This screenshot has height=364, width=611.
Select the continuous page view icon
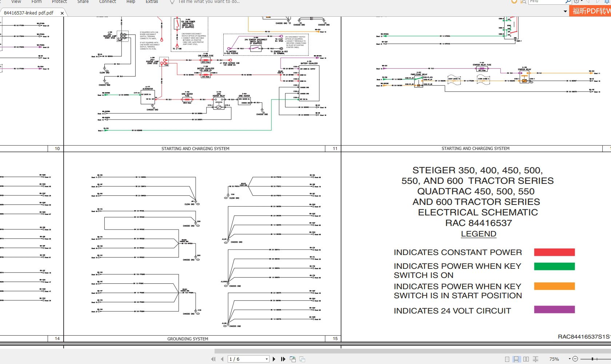(x=516, y=359)
